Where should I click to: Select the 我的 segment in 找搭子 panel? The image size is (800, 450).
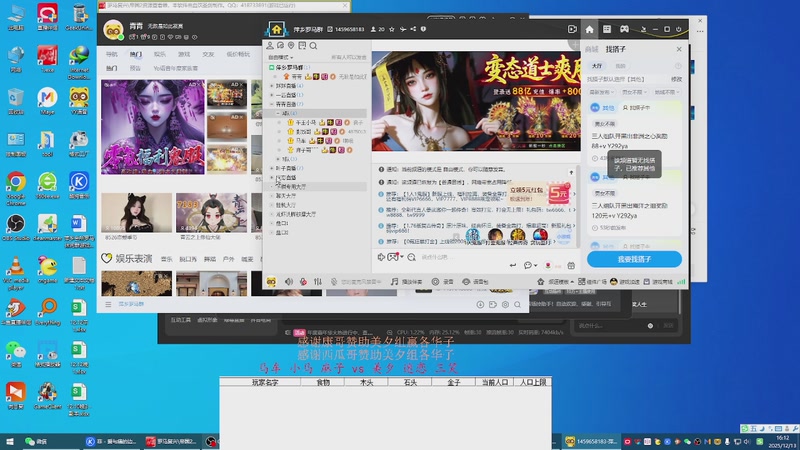(x=620, y=66)
